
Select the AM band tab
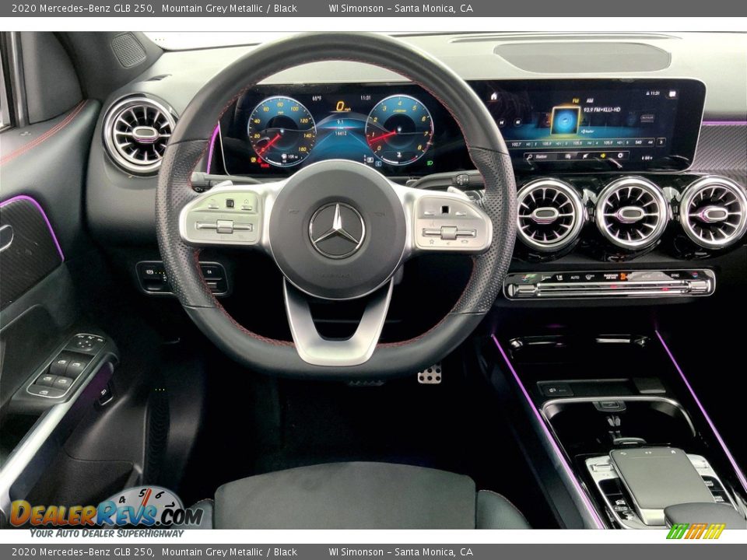590,101
